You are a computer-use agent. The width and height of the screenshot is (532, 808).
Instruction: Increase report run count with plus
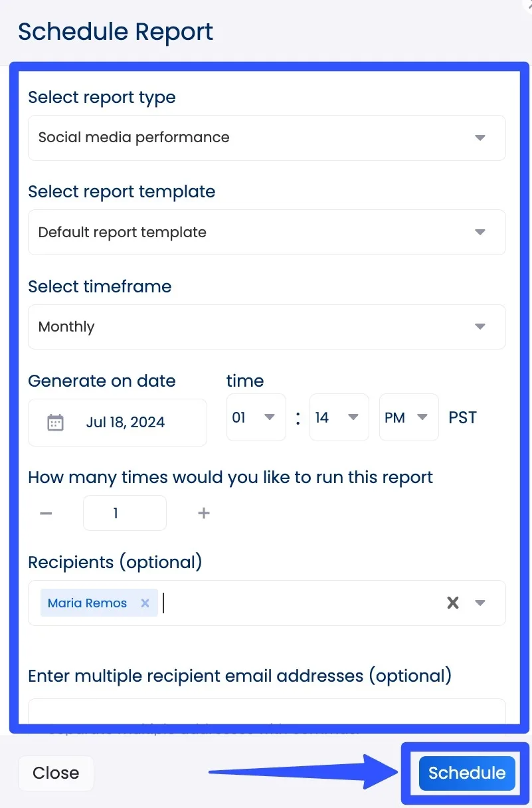tap(204, 514)
